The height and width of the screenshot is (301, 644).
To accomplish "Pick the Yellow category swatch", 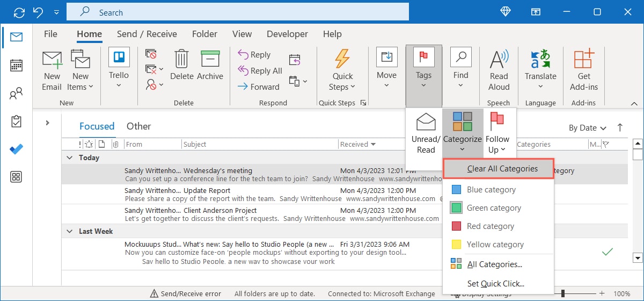I will (x=457, y=245).
